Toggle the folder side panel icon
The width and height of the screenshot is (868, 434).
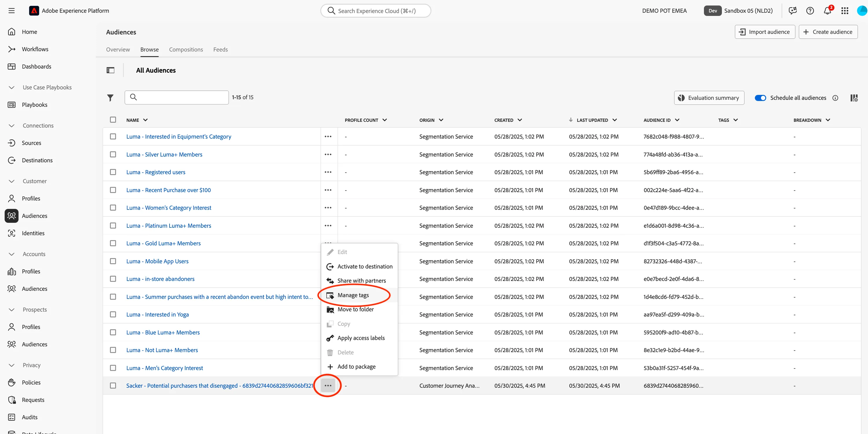click(111, 70)
